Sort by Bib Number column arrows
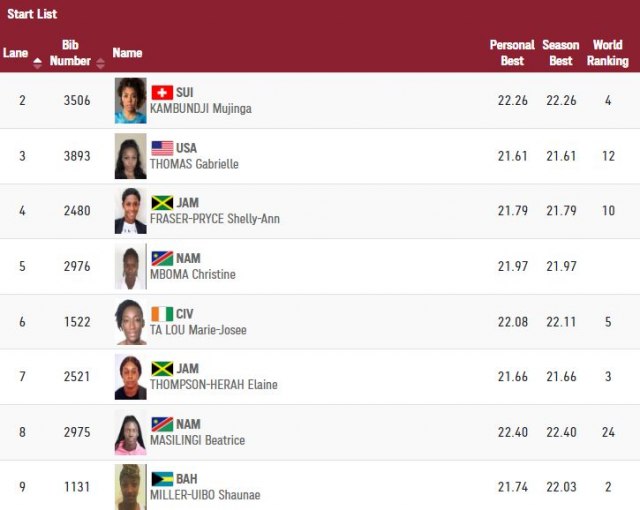Image resolution: width=640 pixels, height=510 pixels. tap(99, 61)
